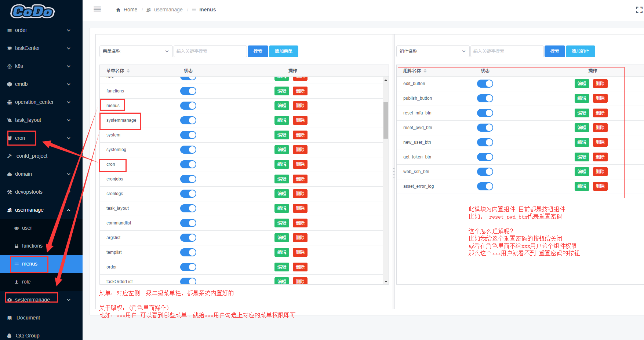Open the QQ Group sidebar item
644x340 pixels.
(41, 336)
